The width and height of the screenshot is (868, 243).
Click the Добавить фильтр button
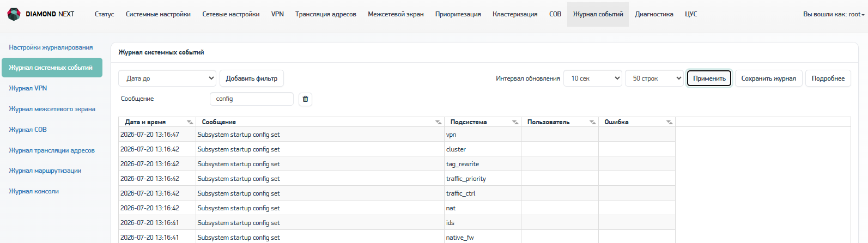pyautogui.click(x=252, y=78)
